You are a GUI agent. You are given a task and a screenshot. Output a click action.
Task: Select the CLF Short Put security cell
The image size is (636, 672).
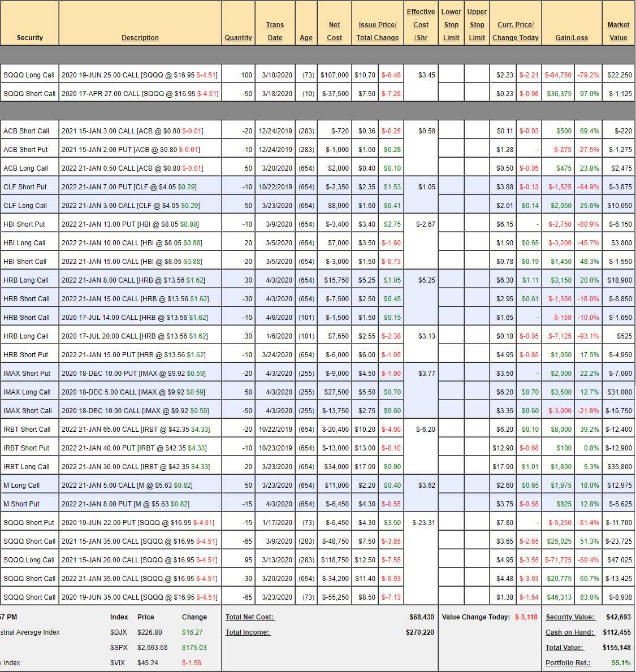[25, 187]
